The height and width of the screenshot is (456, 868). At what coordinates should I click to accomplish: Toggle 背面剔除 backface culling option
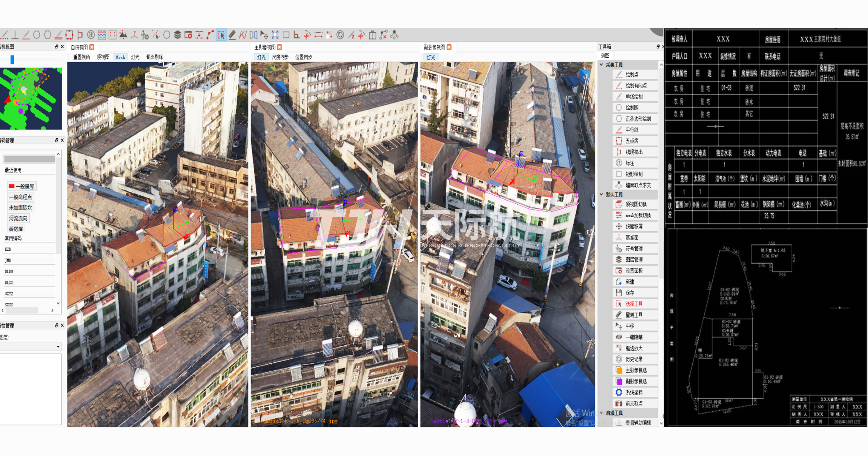click(x=154, y=57)
